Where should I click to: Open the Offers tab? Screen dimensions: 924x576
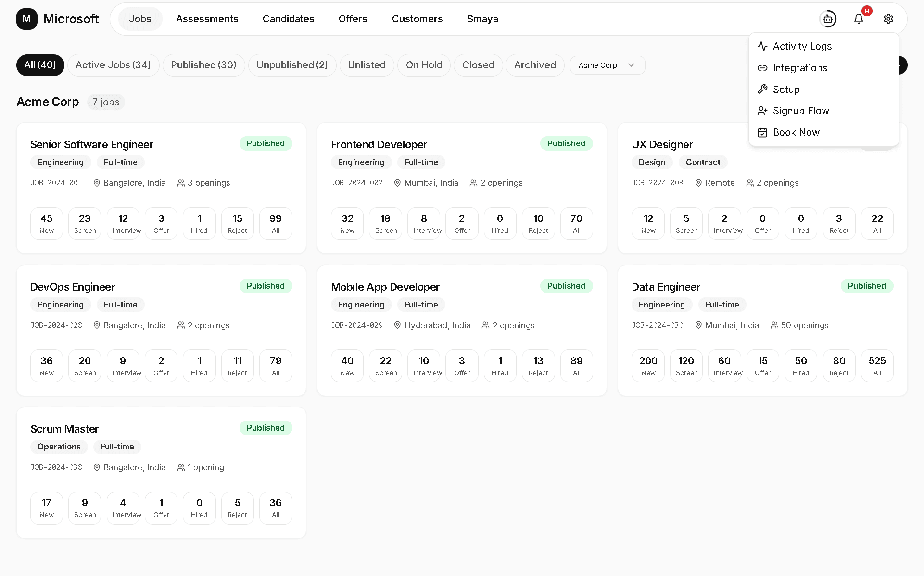pos(353,19)
